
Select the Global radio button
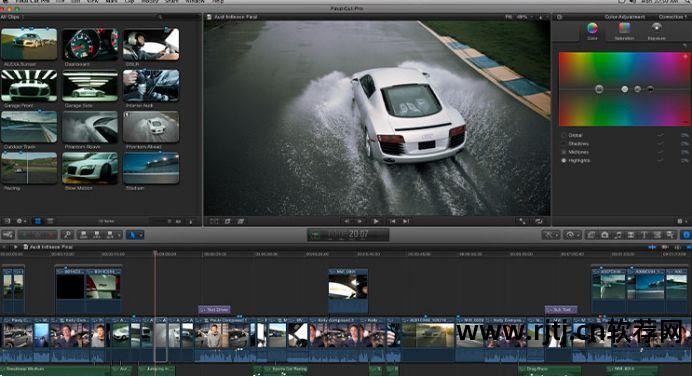tap(564, 135)
